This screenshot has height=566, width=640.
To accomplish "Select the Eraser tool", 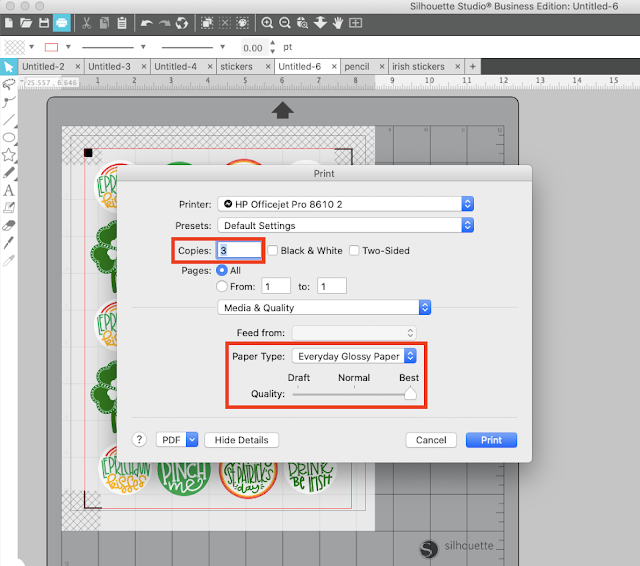I will pos(9,225).
